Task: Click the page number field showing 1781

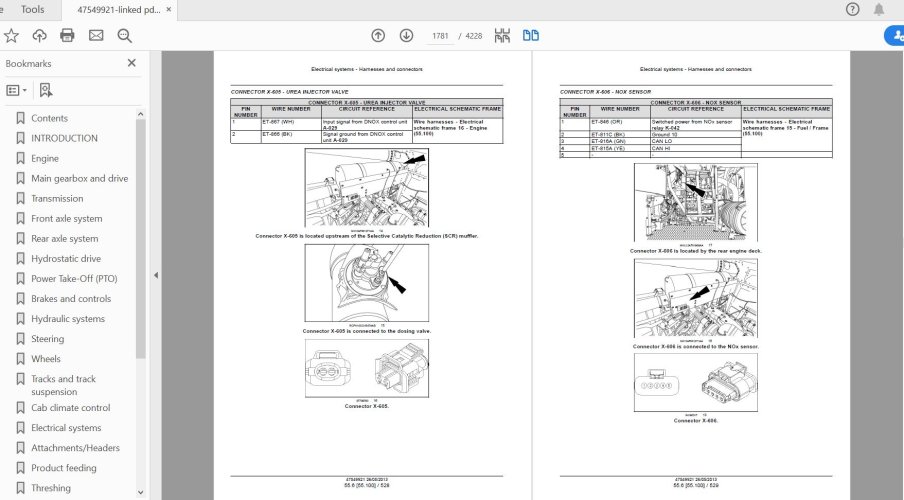Action: coord(440,36)
